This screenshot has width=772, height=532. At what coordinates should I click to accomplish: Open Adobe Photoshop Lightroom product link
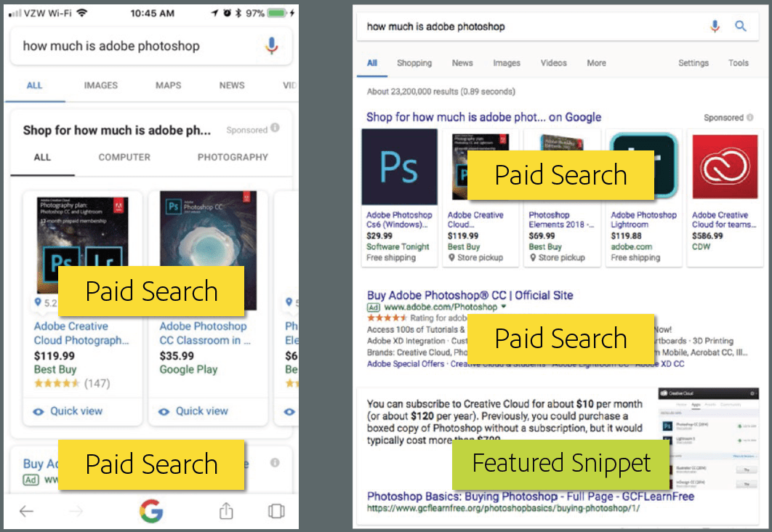click(643, 219)
